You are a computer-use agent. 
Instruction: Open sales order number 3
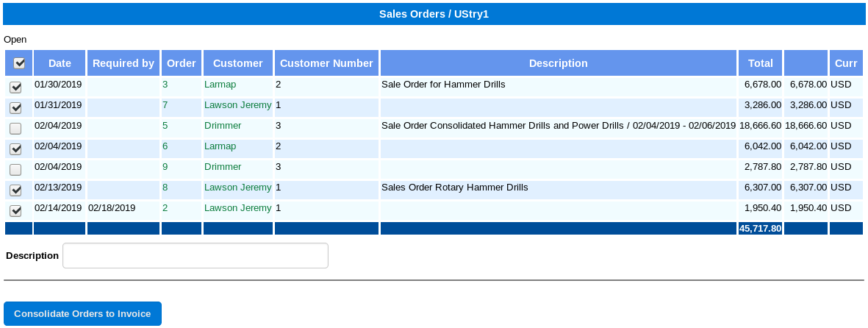(165, 85)
